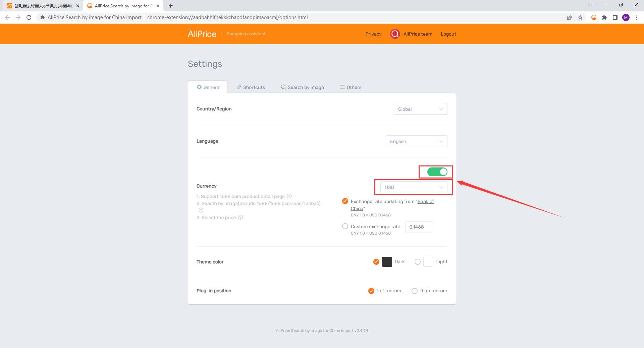Switch to the Others tab

(x=351, y=87)
